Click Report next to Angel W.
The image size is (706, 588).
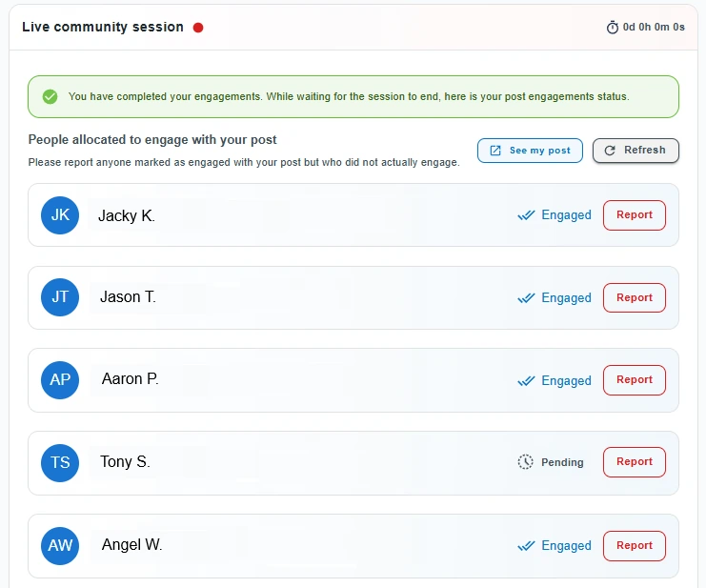coord(634,545)
